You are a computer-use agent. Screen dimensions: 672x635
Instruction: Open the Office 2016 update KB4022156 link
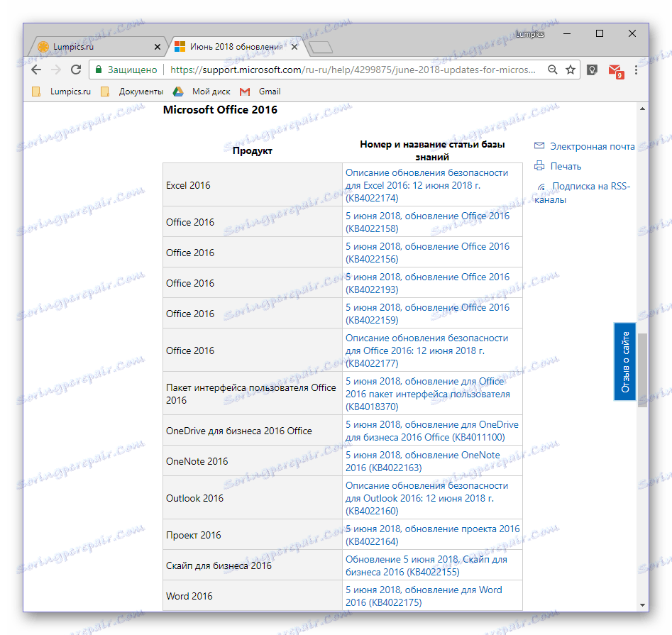click(427, 253)
